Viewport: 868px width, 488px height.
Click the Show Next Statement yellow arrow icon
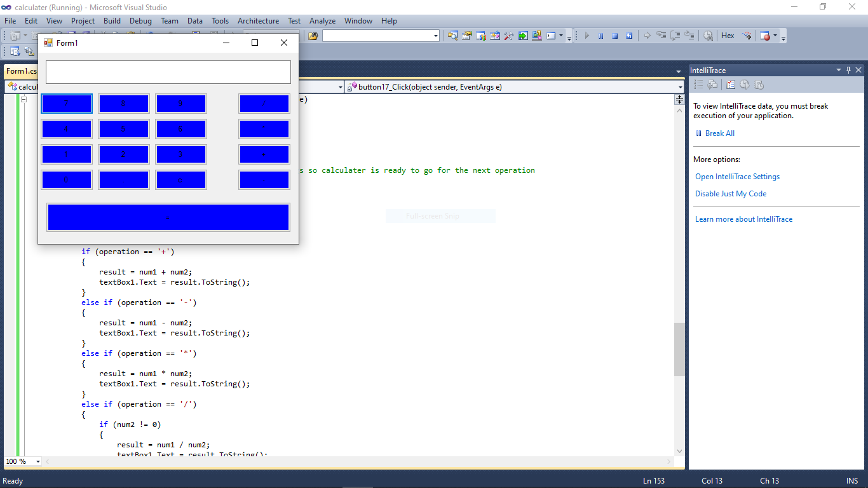(648, 36)
